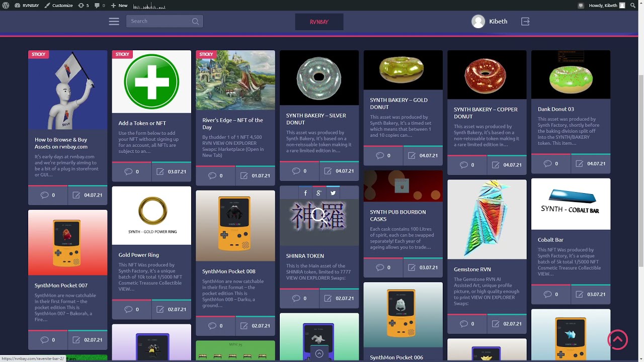Open the SynthMon Pocket 008 title
The width and height of the screenshot is (644, 362).
point(229,271)
